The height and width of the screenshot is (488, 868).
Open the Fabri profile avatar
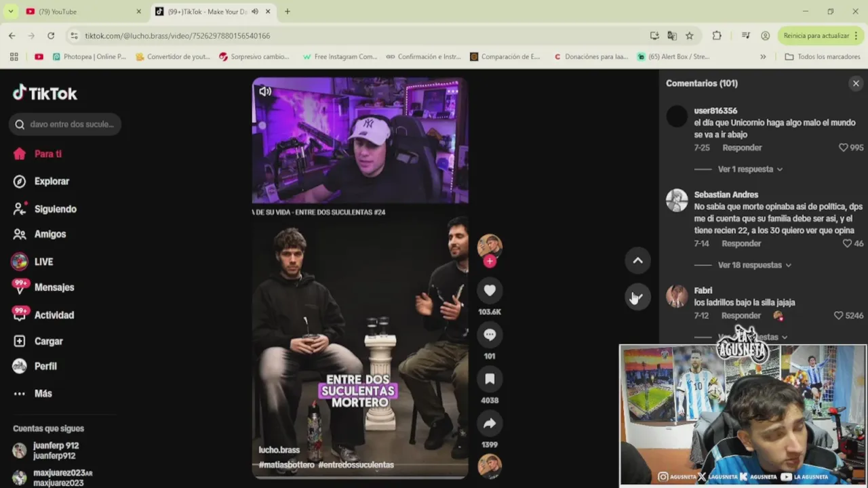(677, 296)
